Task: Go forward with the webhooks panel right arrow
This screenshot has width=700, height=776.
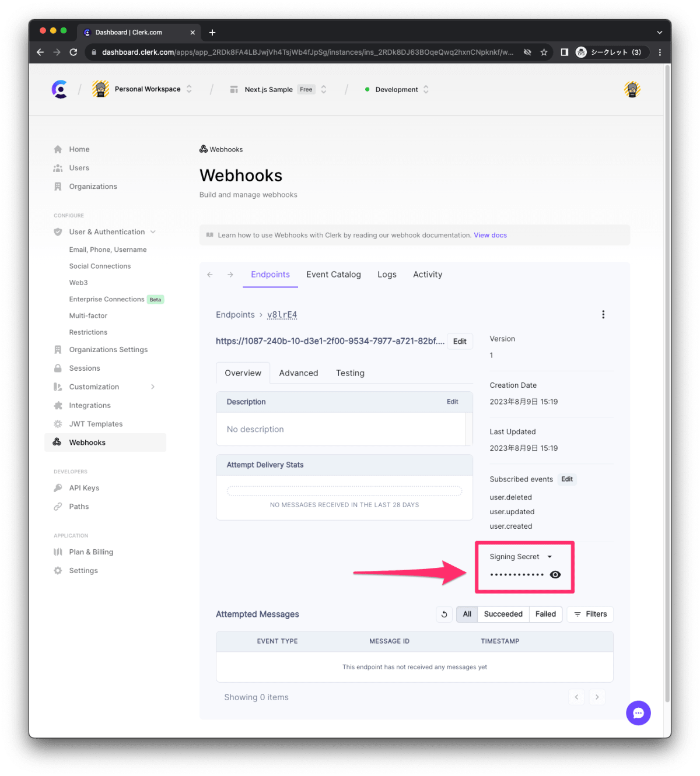Action: coord(230,275)
